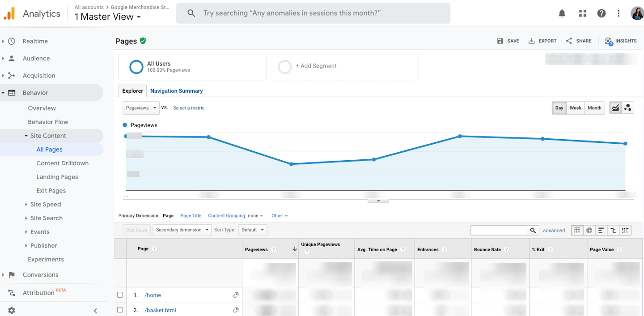
Task: Open the Secondary dimension dropdown
Action: pos(182,230)
